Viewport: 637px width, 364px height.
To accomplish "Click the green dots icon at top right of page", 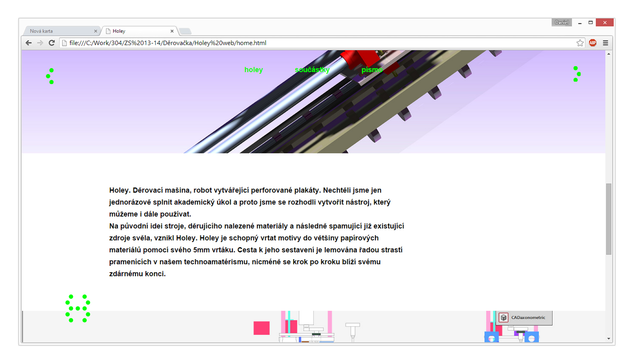I will click(577, 74).
